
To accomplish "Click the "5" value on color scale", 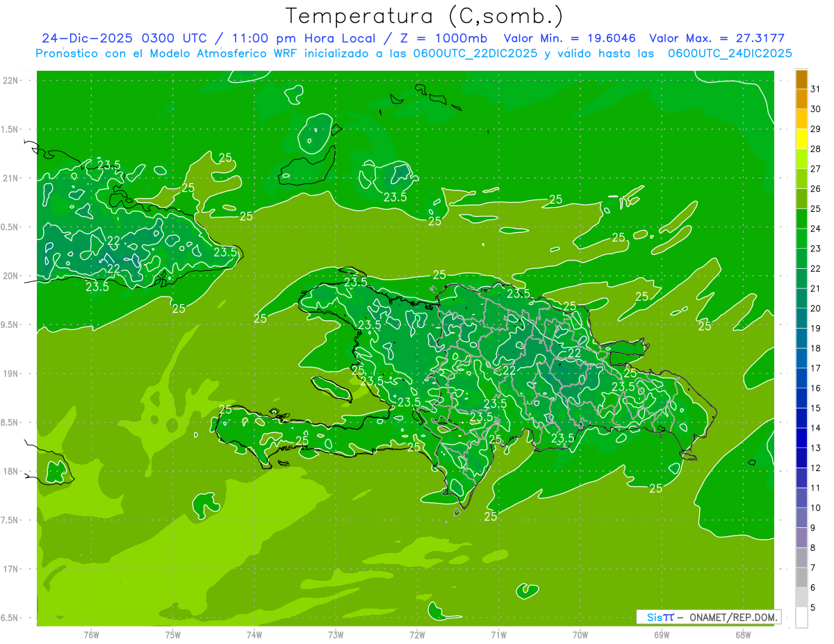I will point(813,609).
